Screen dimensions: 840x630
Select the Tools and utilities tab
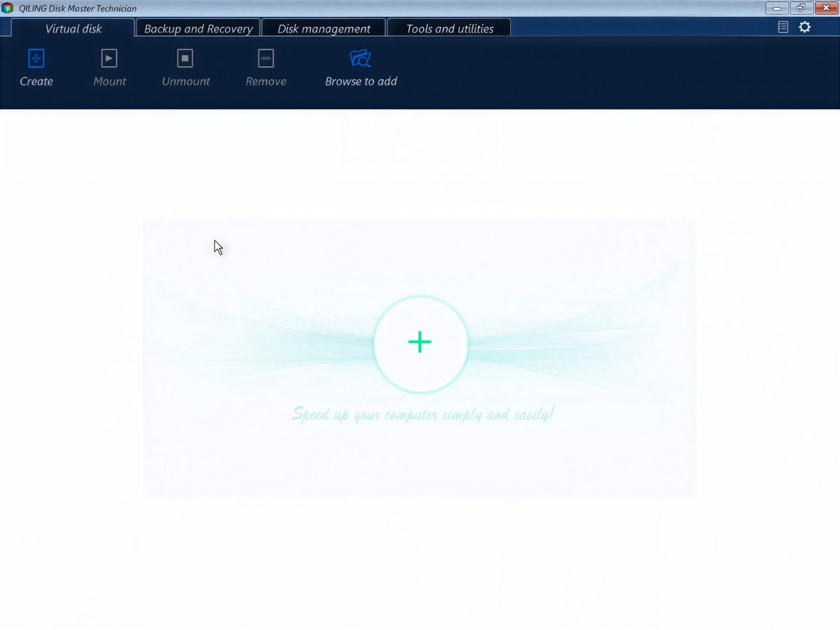(449, 28)
